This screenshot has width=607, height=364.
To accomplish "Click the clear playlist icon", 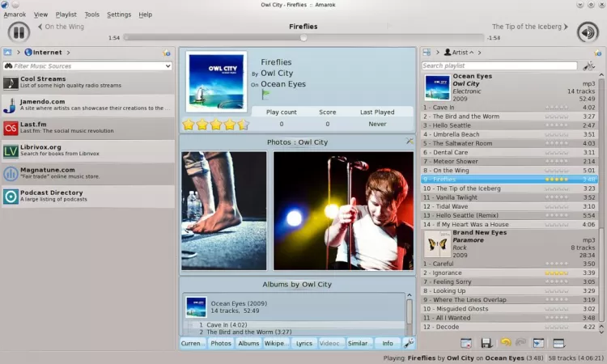I will (x=465, y=344).
